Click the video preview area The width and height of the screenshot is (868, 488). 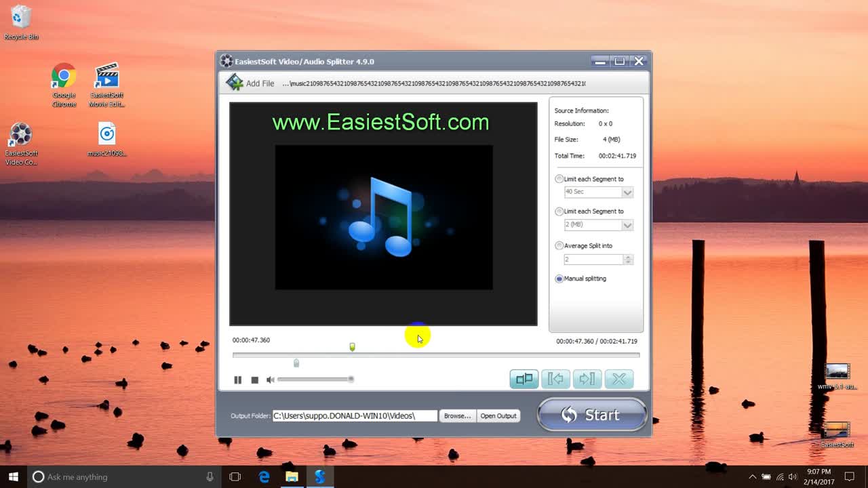383,214
